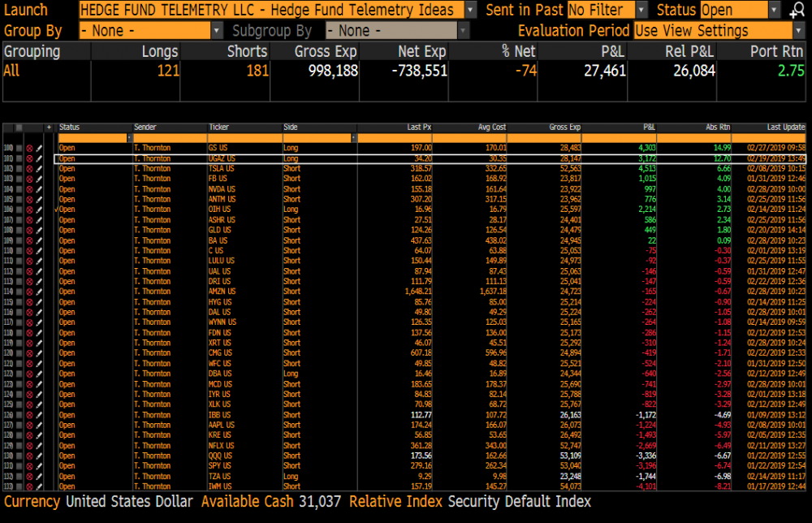The width and height of the screenshot is (812, 523).
Task: Click the red X icon on FB US row
Action: (x=29, y=179)
